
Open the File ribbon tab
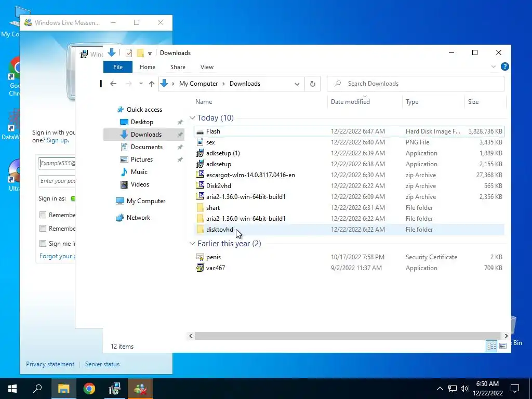118,67
